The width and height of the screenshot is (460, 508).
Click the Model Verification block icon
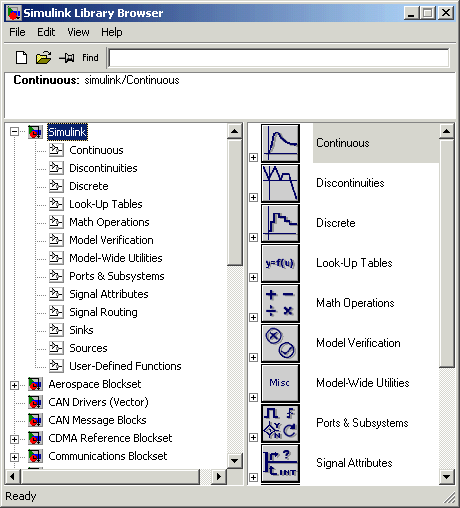point(280,343)
